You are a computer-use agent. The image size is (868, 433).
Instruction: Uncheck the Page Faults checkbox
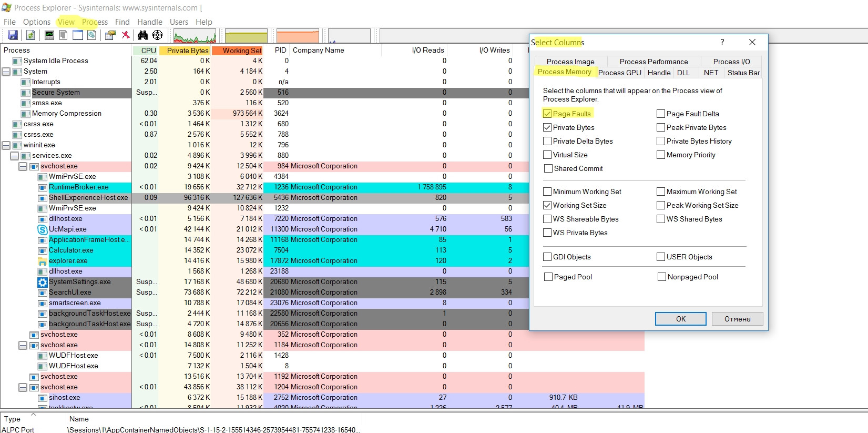pyautogui.click(x=547, y=114)
